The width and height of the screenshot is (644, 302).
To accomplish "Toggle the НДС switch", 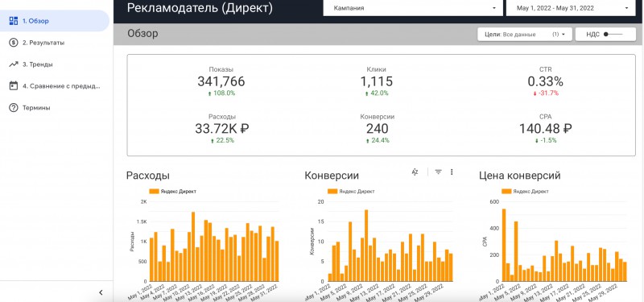I will pyautogui.click(x=614, y=35).
